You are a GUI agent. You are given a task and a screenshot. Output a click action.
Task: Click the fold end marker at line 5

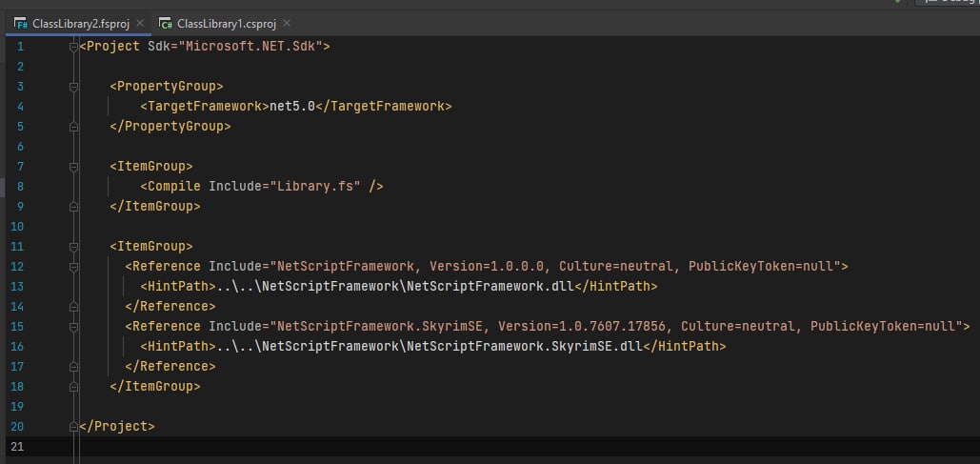click(73, 127)
